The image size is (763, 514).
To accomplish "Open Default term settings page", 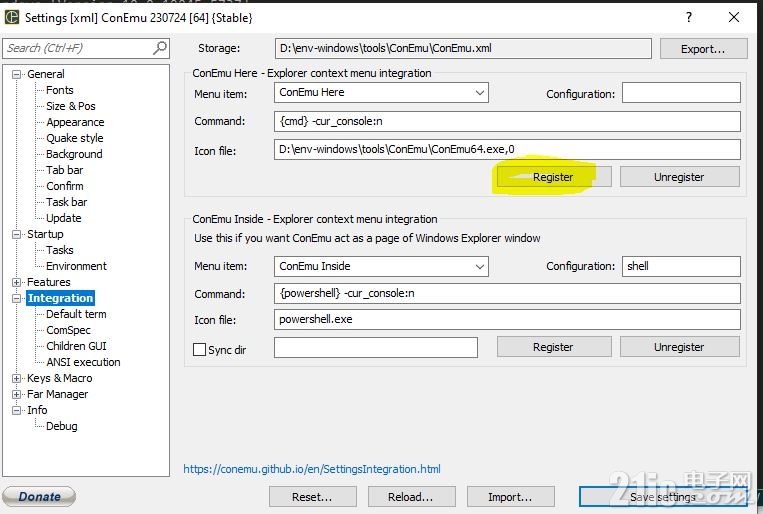I will (x=76, y=314).
